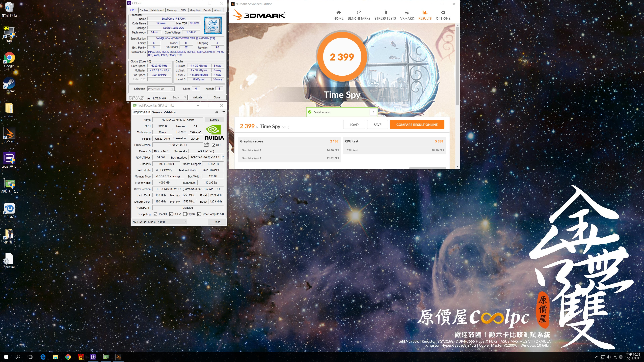
Task: Switch to CPU-Z Bench tab
Action: click(x=207, y=10)
